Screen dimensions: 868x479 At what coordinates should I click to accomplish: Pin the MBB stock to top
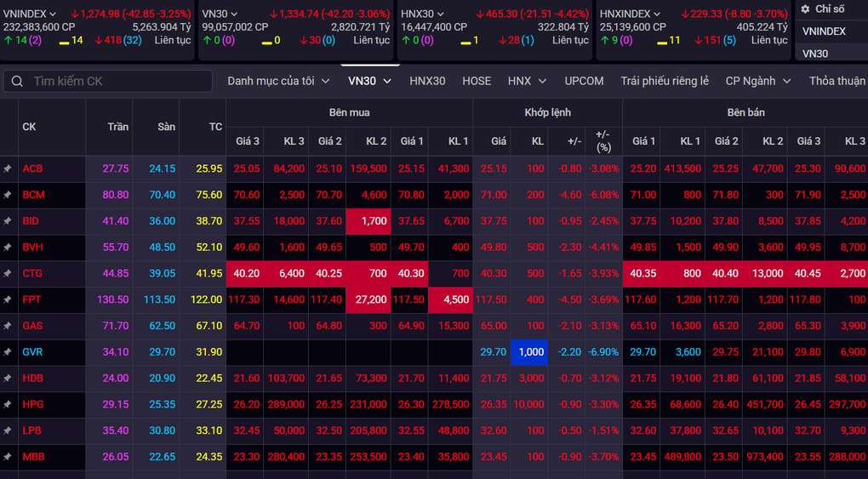pos(8,458)
